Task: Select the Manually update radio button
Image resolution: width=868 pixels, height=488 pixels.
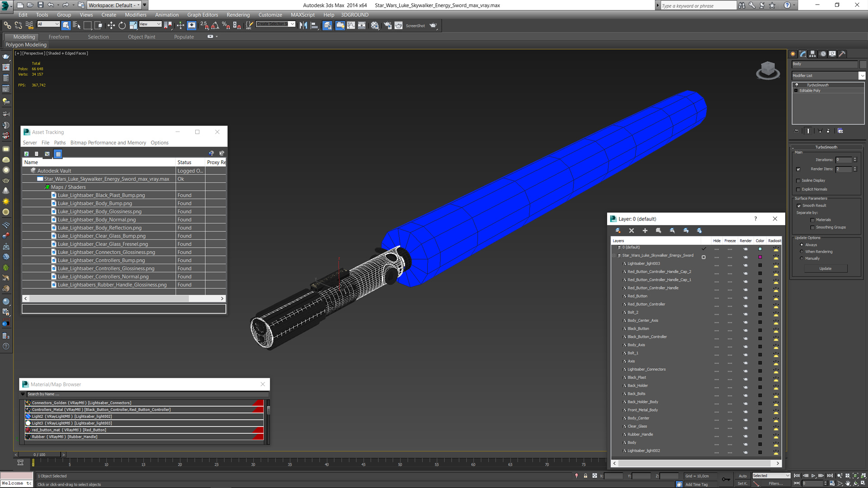Action: (802, 258)
